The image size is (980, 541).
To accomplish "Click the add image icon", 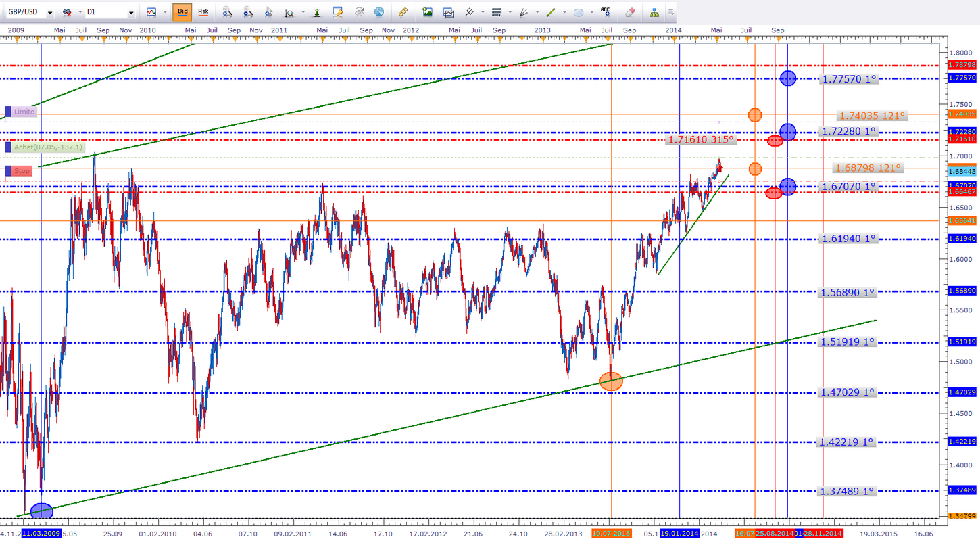I will click(427, 12).
